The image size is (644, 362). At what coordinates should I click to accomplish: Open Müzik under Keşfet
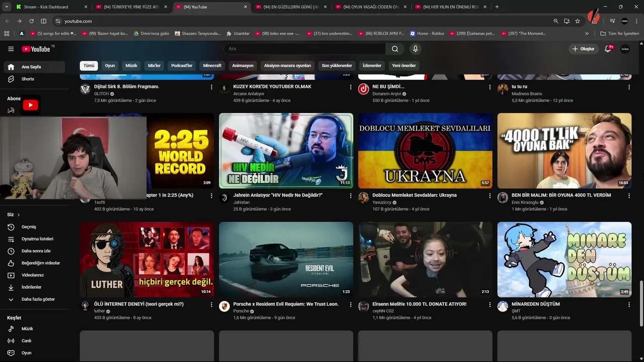point(34,329)
